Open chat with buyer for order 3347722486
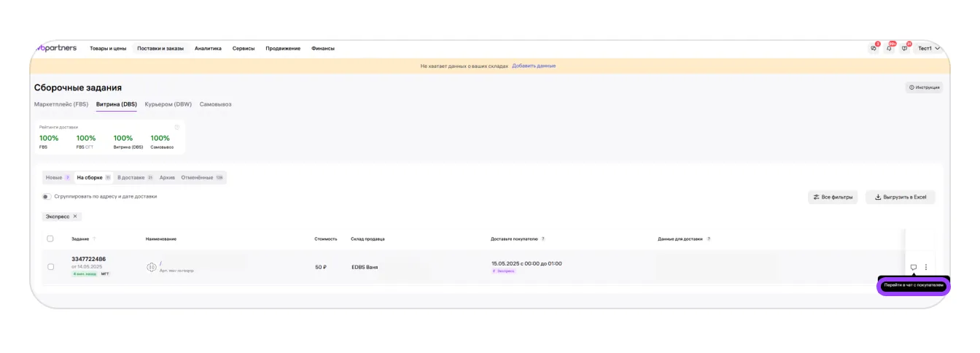The image size is (980, 353). tap(913, 267)
